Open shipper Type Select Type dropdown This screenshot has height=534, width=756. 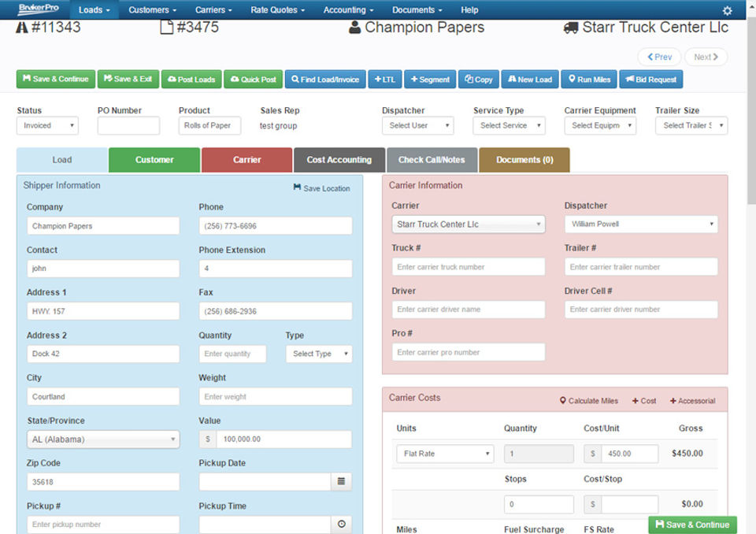pyautogui.click(x=319, y=354)
